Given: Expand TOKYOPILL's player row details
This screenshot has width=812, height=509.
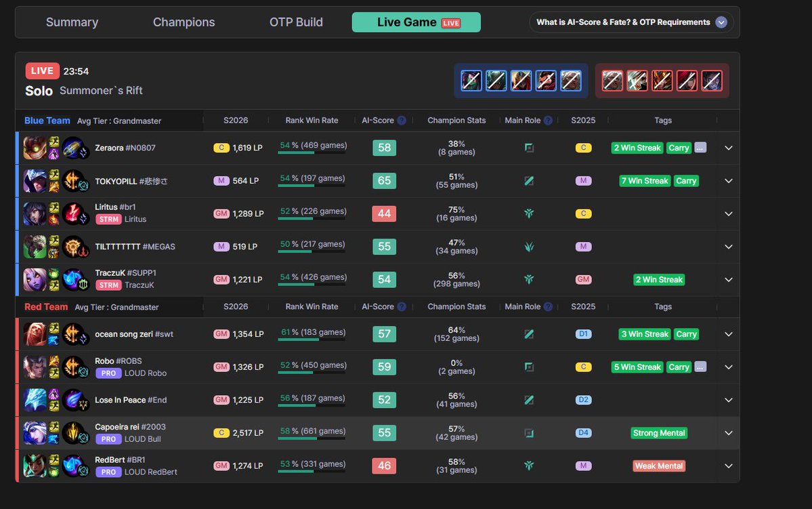Looking at the screenshot, I should pos(728,181).
